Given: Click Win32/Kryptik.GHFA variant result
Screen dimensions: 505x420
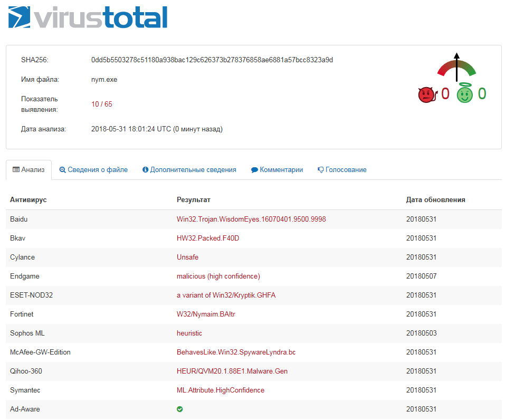Looking at the screenshot, I should pos(226,295).
